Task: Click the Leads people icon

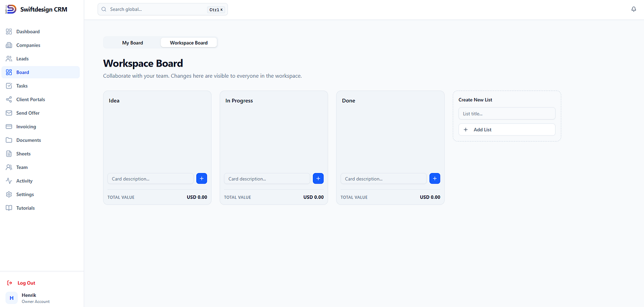Action: [x=9, y=59]
